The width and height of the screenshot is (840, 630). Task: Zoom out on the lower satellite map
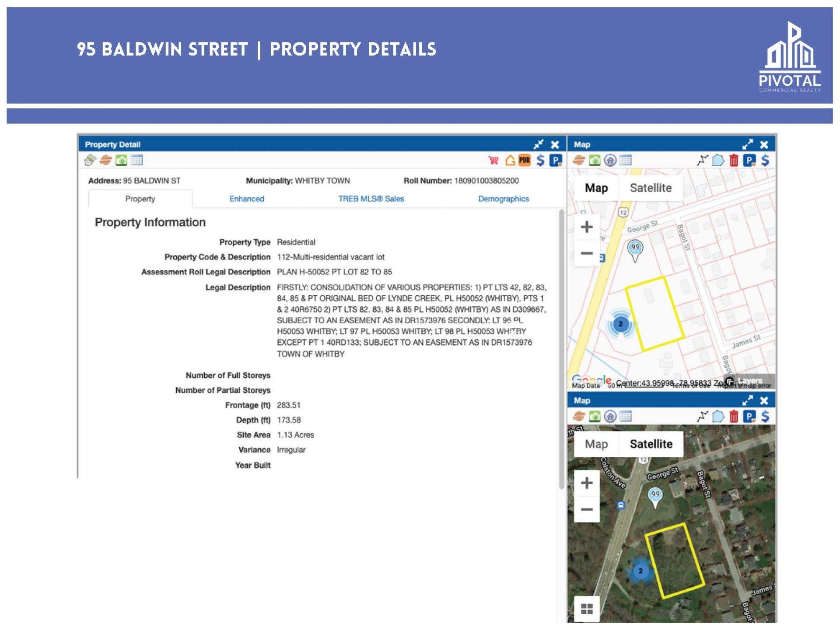pos(587,509)
